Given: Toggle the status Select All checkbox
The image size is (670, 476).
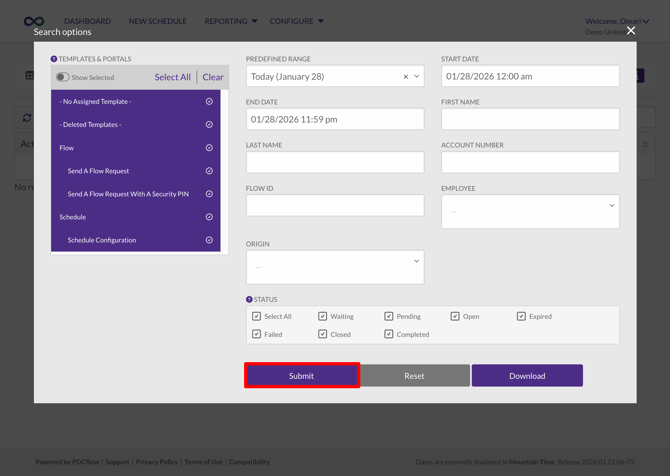Looking at the screenshot, I should click(x=256, y=316).
